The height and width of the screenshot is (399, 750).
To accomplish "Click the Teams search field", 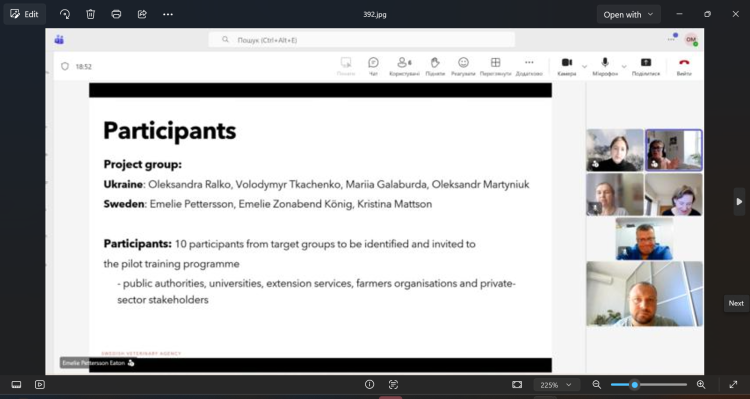I will coord(362,40).
